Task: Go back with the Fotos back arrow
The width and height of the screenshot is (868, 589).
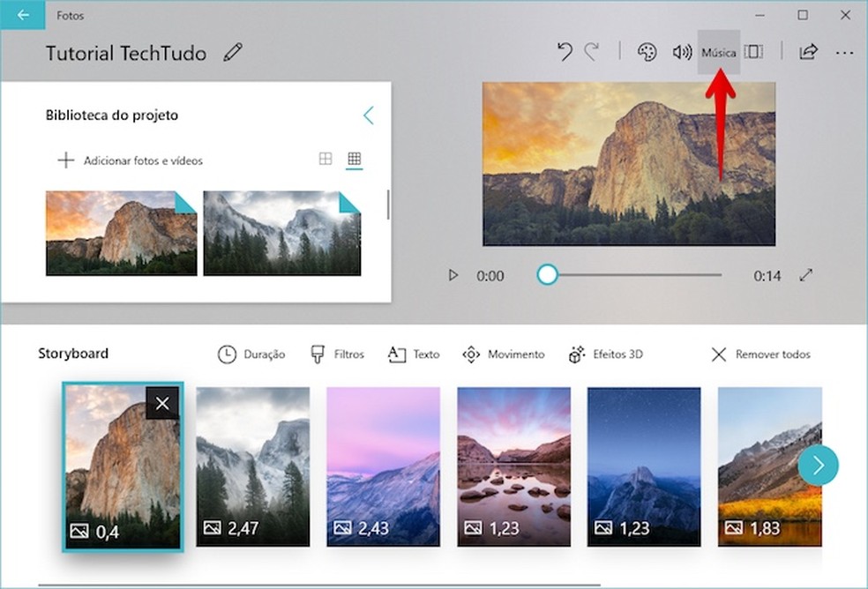Action: 23,15
